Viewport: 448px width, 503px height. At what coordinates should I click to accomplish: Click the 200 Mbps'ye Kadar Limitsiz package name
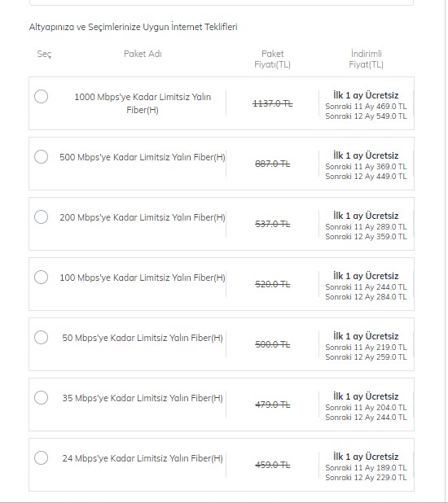[x=143, y=217]
